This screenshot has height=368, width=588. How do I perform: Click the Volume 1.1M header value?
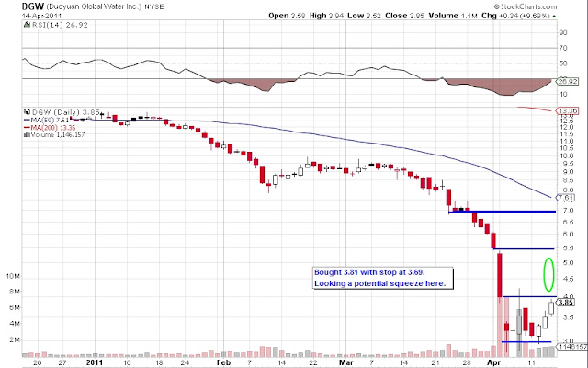tap(453, 16)
